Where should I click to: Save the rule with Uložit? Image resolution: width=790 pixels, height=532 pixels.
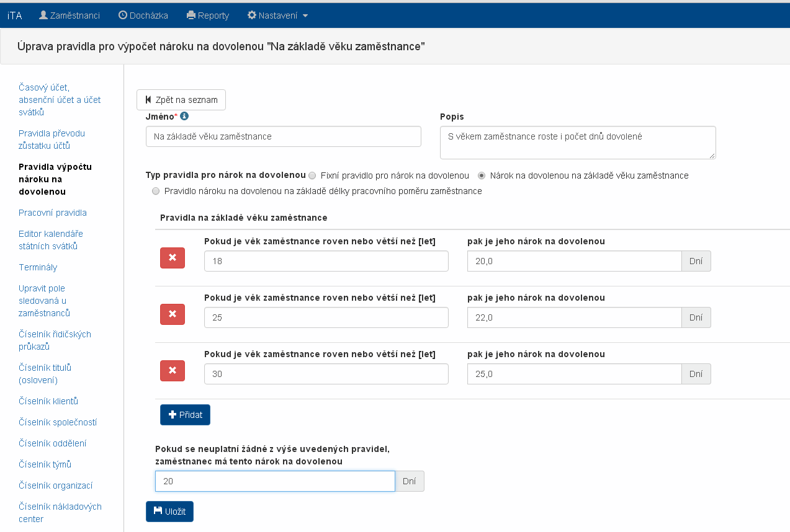[169, 512]
